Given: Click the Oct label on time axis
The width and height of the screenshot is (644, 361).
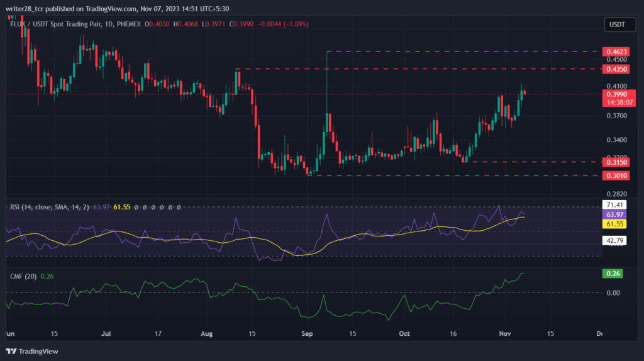Looking at the screenshot, I should point(404,334).
